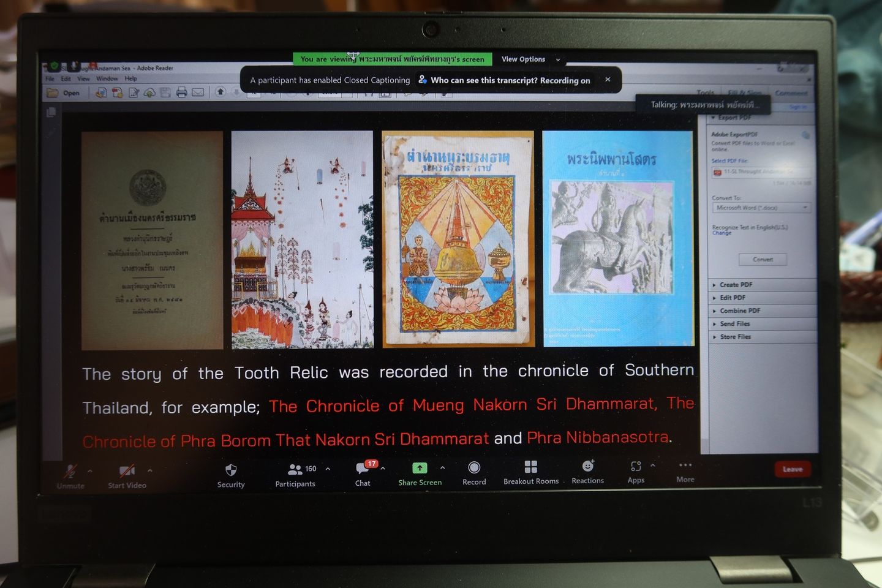Open the Convert To format dropdown
Screen dimensions: 882x588
pyautogui.click(x=762, y=208)
